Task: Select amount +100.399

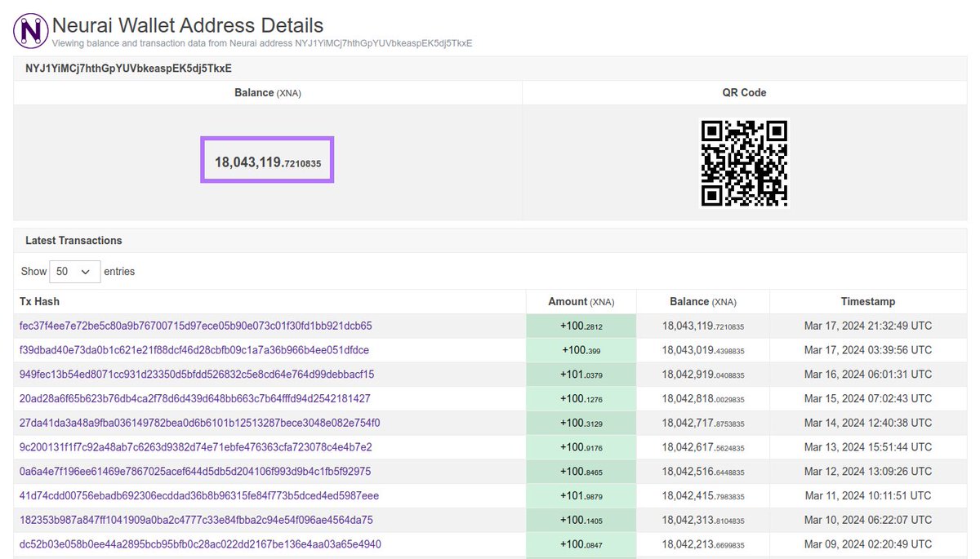Action: click(581, 350)
